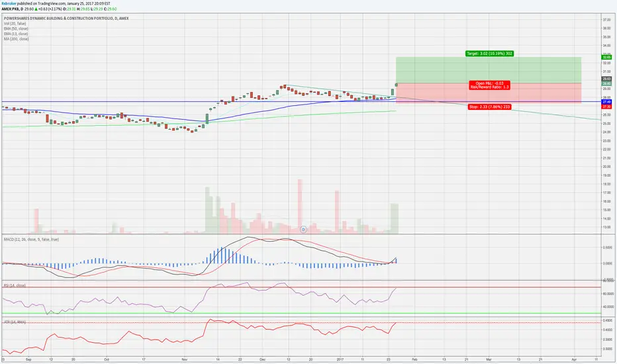
Task: Click the green Target: 3.02 (10.19%) label
Action: coord(489,54)
